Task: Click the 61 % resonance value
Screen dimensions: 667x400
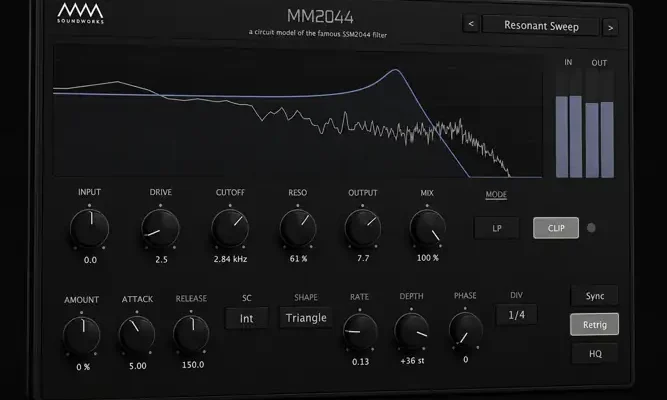Action: [298, 259]
